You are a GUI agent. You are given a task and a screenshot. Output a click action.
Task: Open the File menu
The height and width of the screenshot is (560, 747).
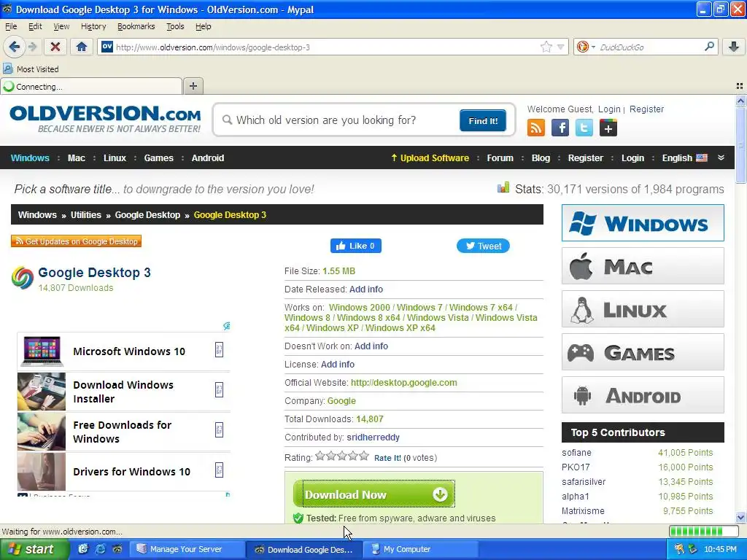pyautogui.click(x=11, y=26)
